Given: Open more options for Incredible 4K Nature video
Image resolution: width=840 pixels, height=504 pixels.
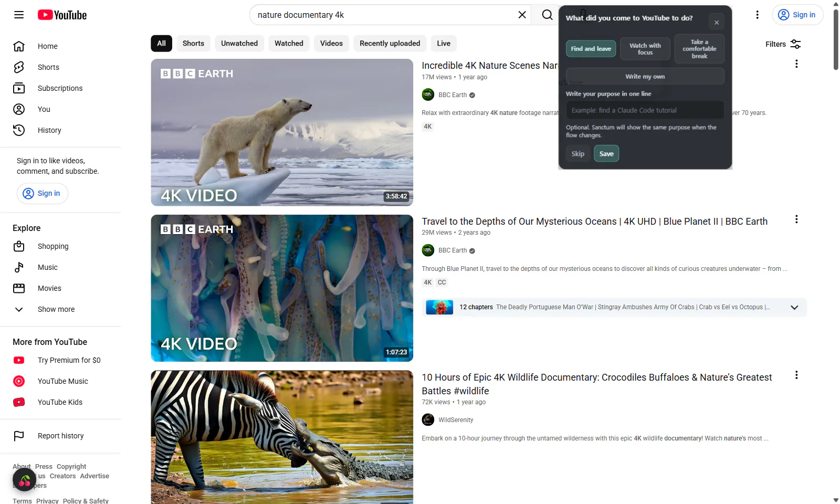Looking at the screenshot, I should point(796,64).
